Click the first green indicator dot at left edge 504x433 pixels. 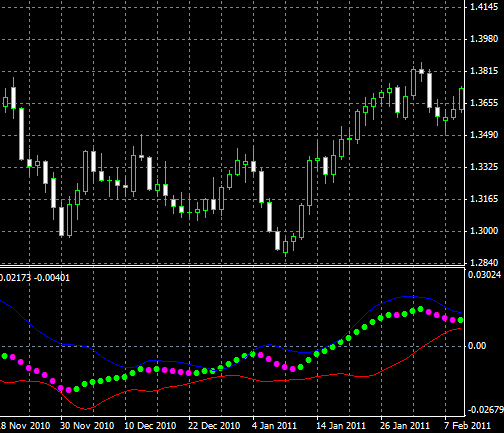pyautogui.click(x=5, y=356)
